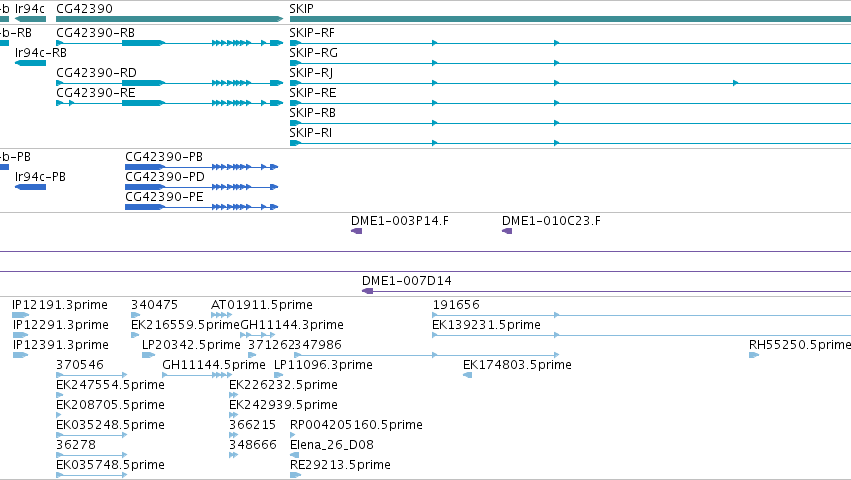This screenshot has height=480, width=851.
Task: Select protein Ir94c-PB
Action: click(x=30, y=187)
